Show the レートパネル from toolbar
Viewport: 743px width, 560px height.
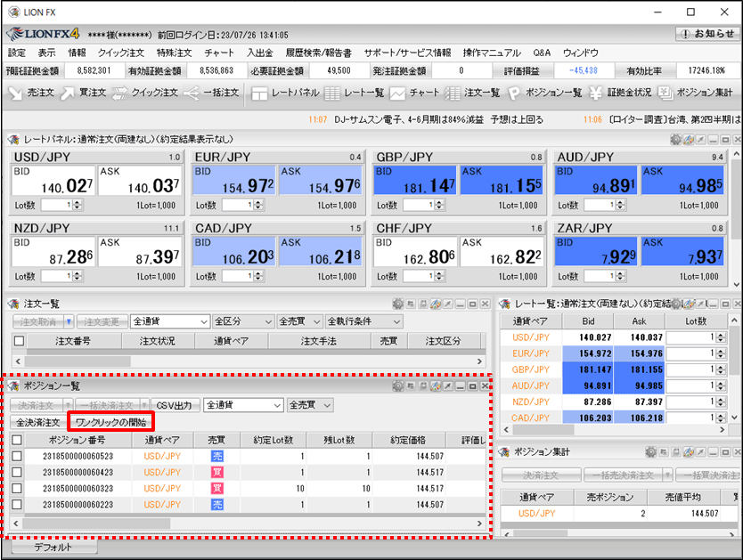point(285,93)
